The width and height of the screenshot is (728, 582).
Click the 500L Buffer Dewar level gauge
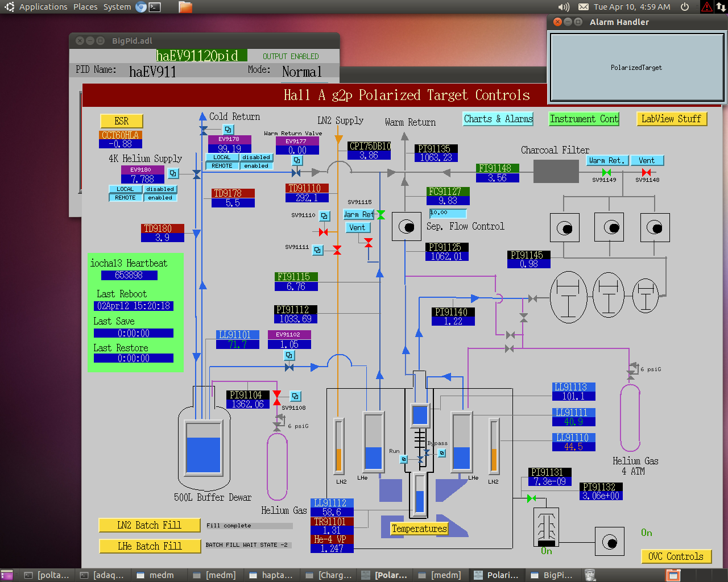coord(203,447)
